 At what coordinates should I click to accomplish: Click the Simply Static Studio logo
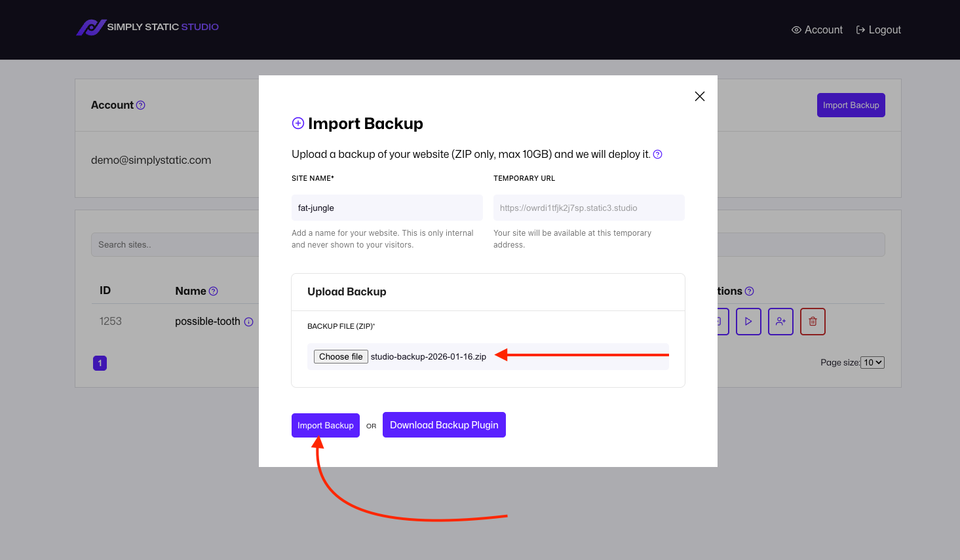147,27
